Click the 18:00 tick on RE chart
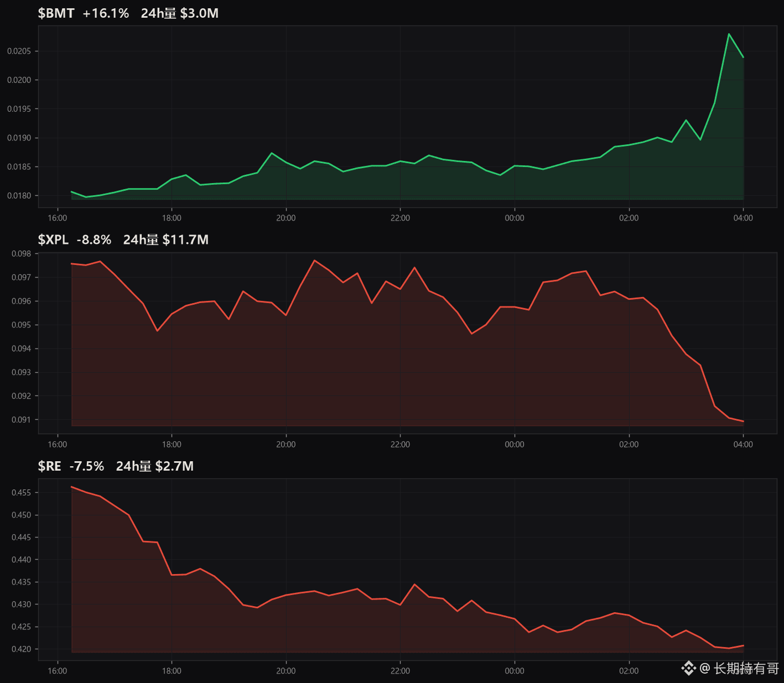This screenshot has width=784, height=683. point(172,671)
